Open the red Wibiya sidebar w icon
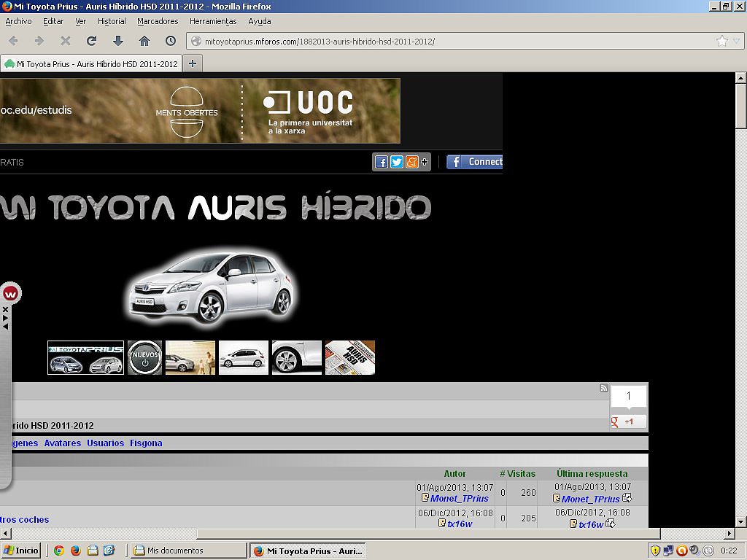Viewport: 747px width, 560px height. 10,294
